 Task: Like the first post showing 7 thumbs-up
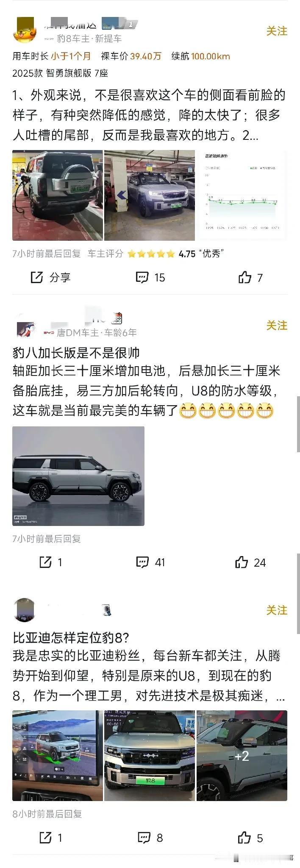pos(250,278)
